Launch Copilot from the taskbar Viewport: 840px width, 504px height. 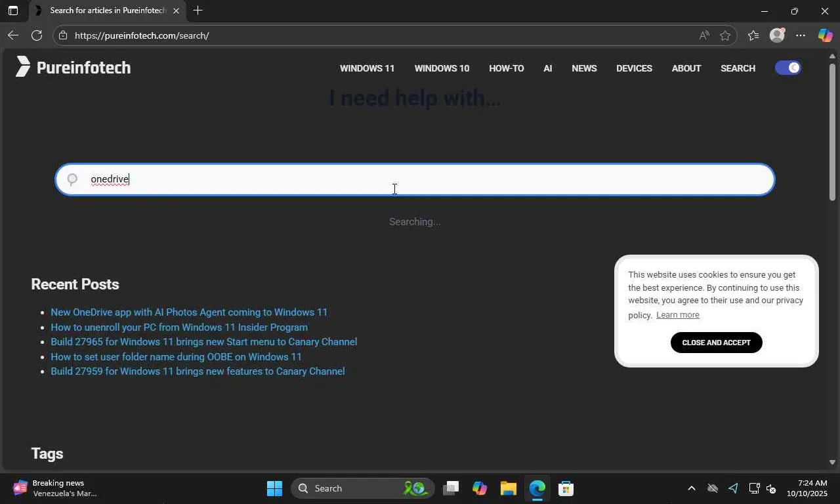coord(480,488)
